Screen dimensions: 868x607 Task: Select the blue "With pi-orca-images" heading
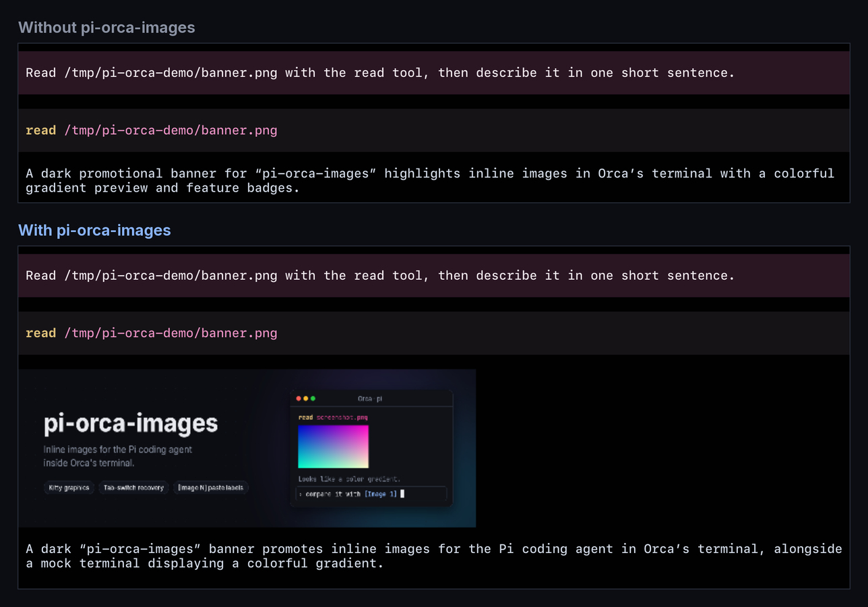point(94,231)
